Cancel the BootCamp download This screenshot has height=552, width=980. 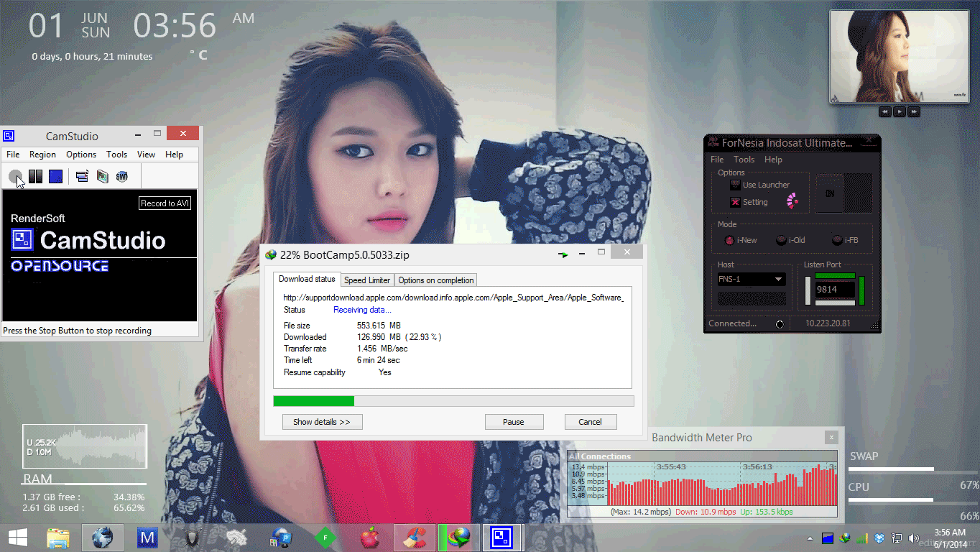[591, 422]
